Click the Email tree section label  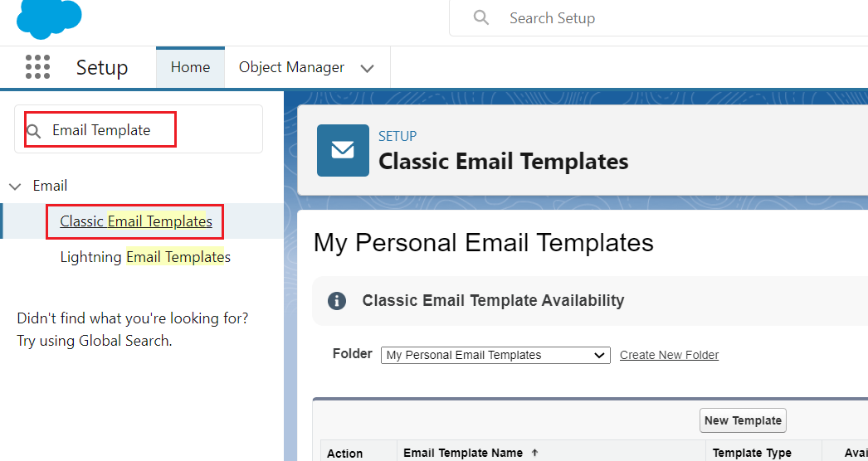[x=50, y=186]
